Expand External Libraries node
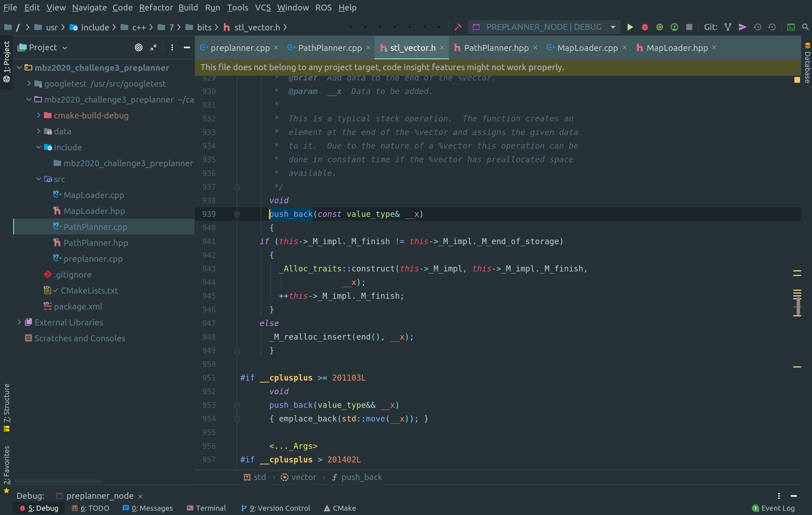This screenshot has height=515, width=812. click(19, 322)
